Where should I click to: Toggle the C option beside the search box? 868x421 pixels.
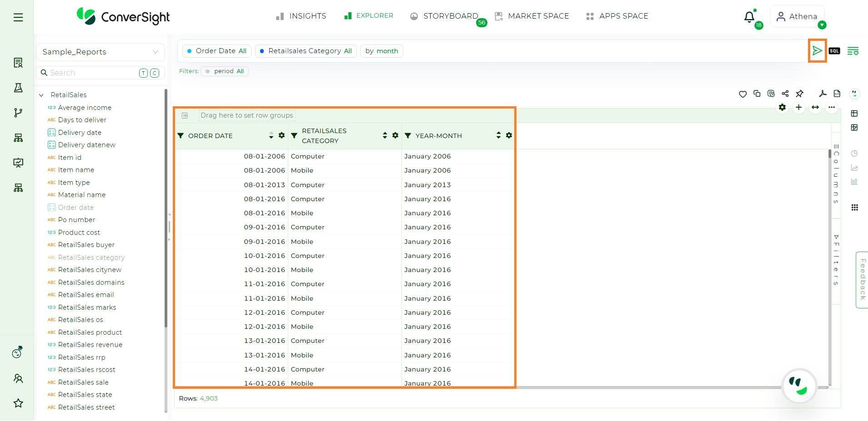155,73
